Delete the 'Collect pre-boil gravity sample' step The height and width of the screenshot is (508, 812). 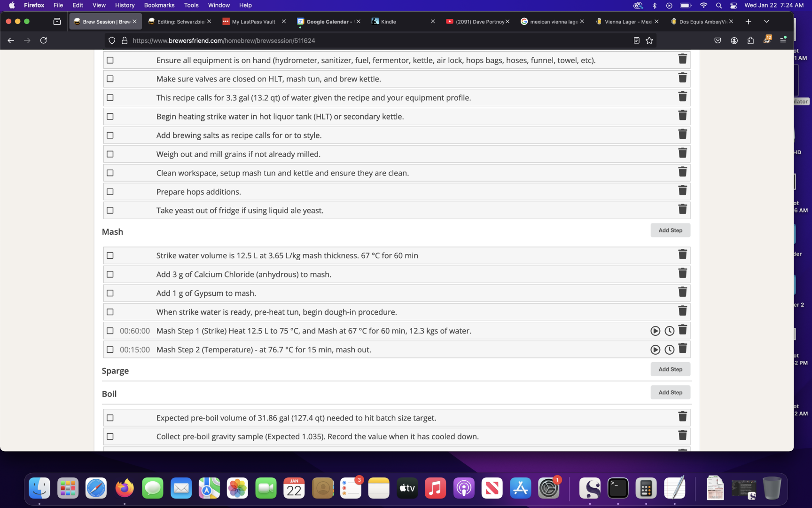coord(682,436)
